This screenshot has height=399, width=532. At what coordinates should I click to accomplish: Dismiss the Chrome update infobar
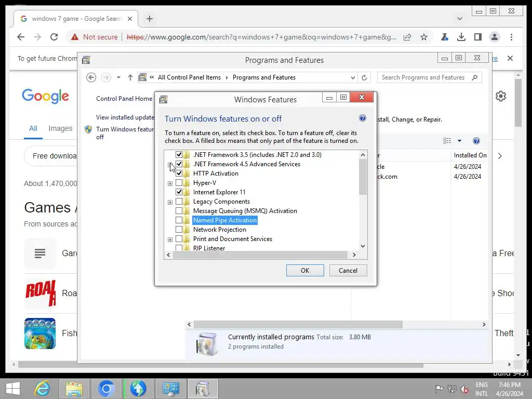[x=510, y=58]
